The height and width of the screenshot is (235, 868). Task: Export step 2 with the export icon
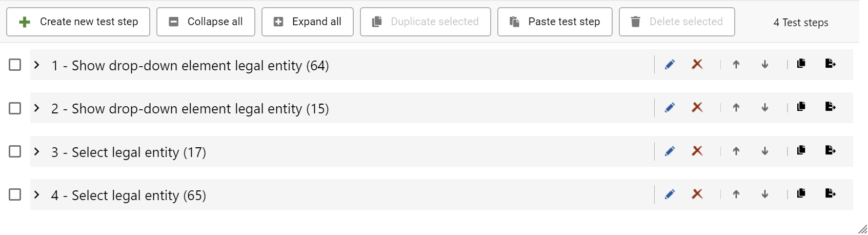click(x=831, y=107)
